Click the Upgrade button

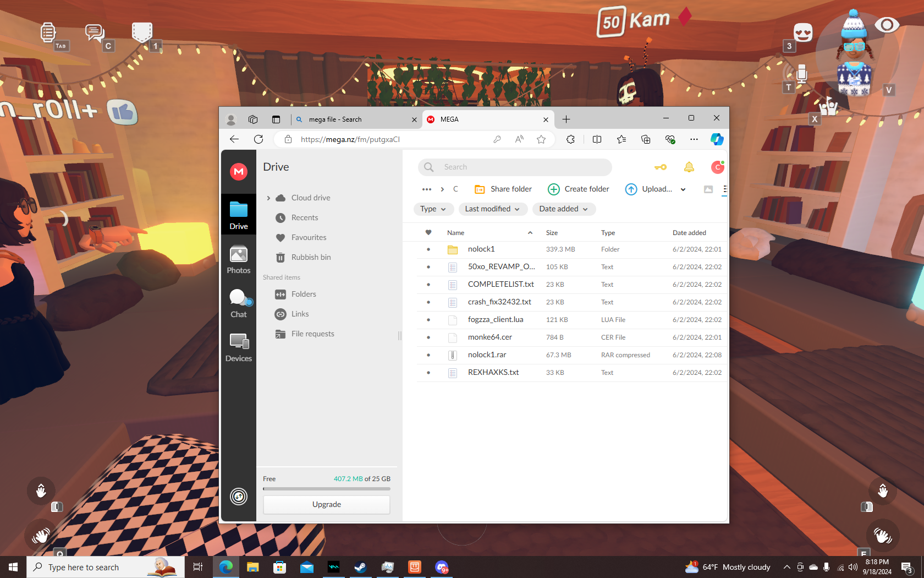327,505
